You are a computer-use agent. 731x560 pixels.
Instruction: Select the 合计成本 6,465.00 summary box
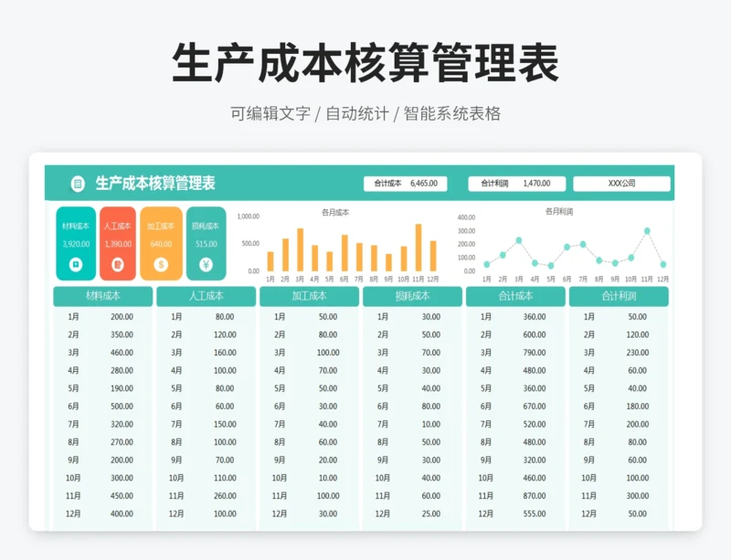405,184
